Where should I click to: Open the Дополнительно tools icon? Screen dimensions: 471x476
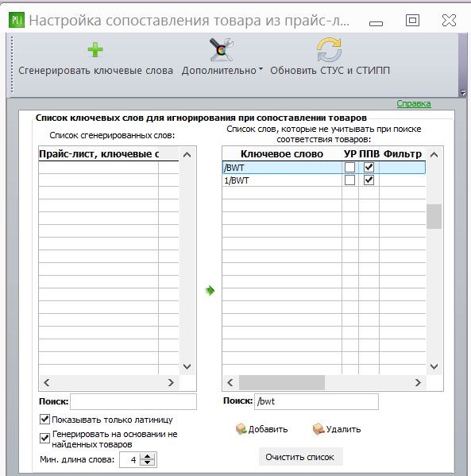click(222, 49)
